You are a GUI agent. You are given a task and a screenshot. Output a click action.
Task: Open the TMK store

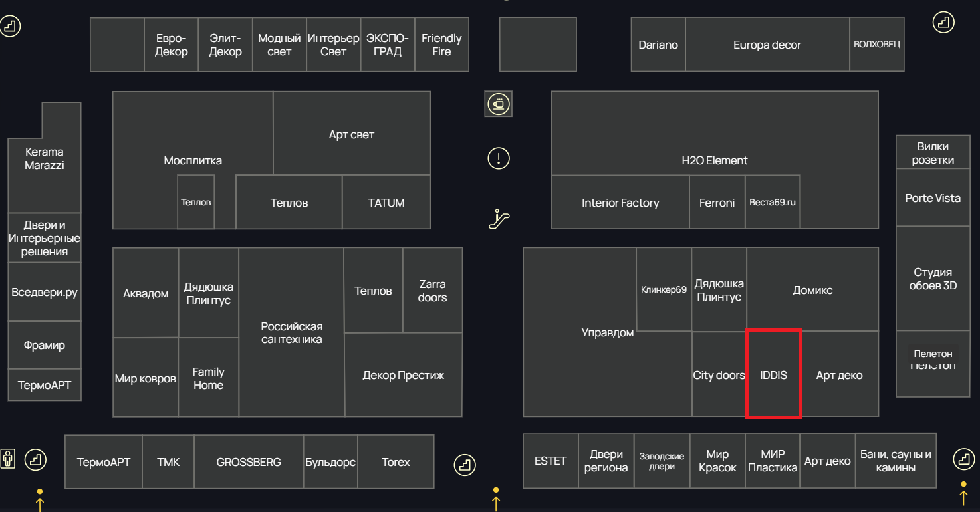click(168, 462)
